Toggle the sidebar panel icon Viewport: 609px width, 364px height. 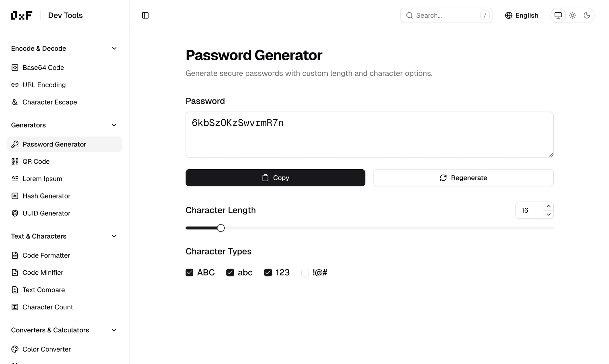tap(145, 16)
